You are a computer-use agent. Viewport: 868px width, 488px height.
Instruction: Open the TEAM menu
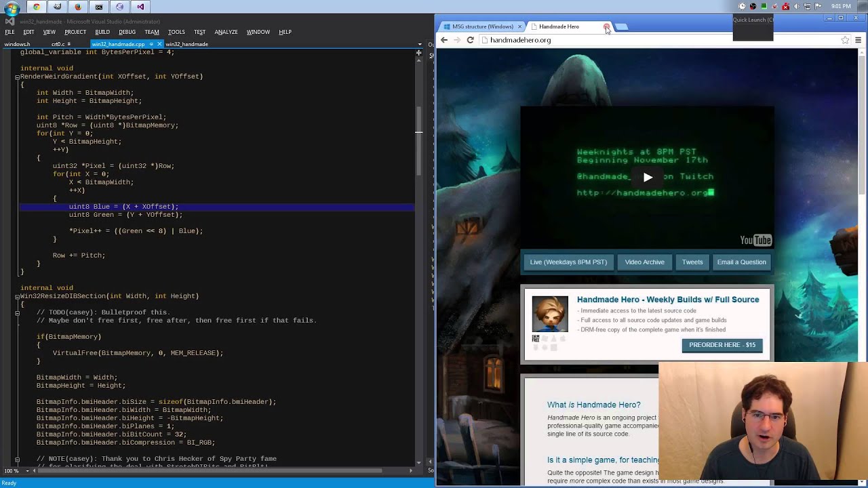coord(152,32)
